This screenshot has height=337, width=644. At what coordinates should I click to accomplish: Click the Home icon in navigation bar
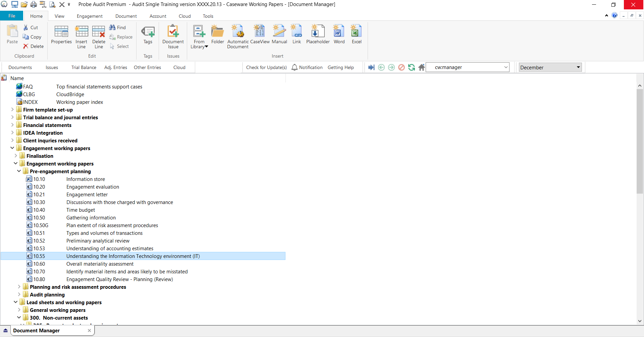[x=422, y=67]
